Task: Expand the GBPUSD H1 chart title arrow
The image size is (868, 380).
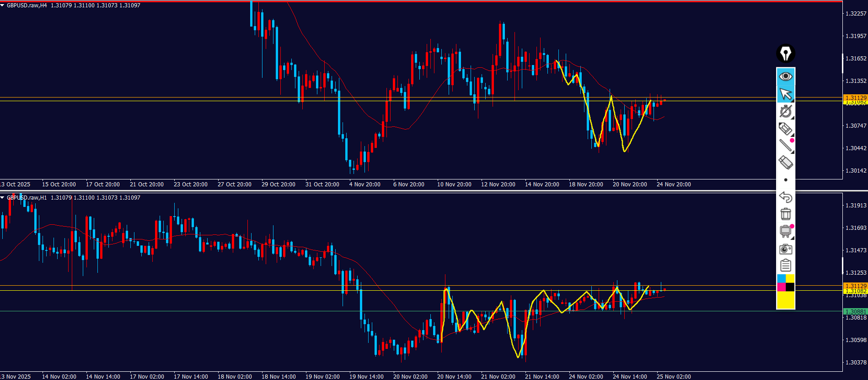Action: 3,198
